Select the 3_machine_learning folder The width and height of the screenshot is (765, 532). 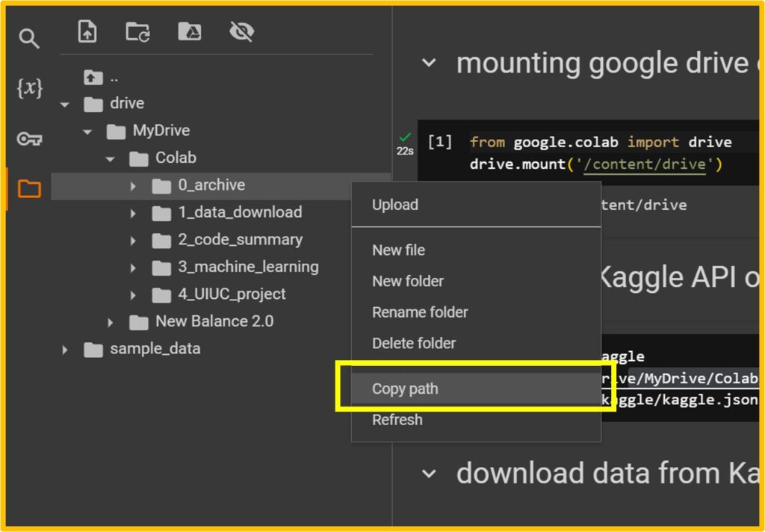[247, 267]
